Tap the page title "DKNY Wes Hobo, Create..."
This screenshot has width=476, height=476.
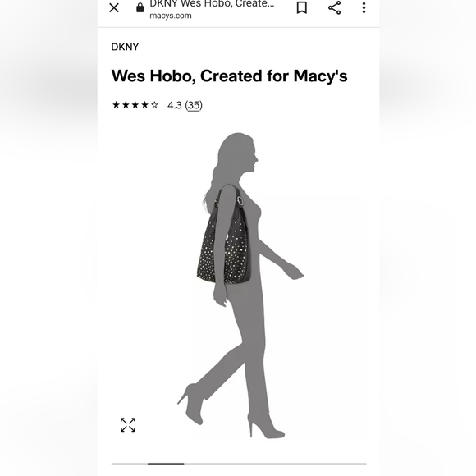[x=212, y=4]
